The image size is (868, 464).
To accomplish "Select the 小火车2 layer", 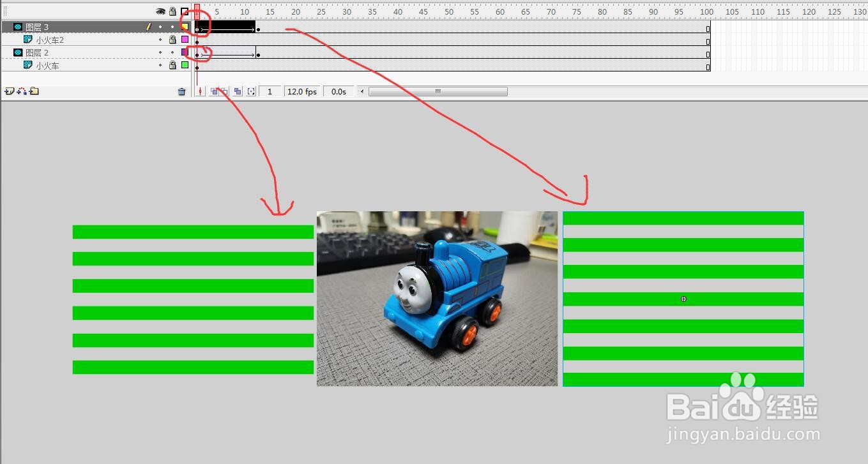I will (x=50, y=40).
